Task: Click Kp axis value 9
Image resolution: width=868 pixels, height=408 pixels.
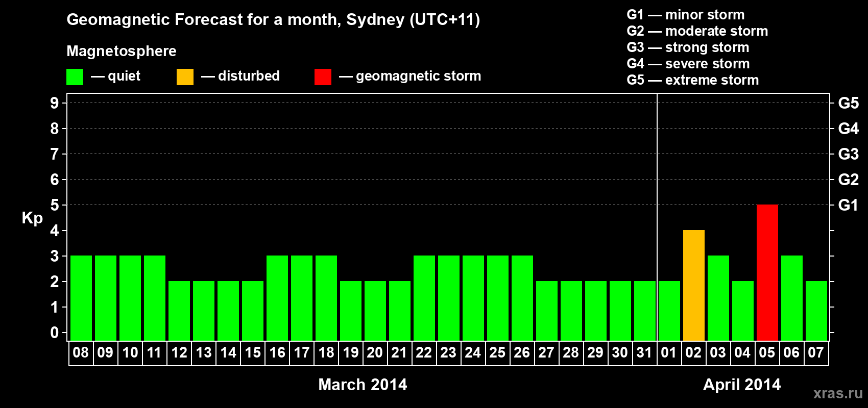Action: pos(55,103)
